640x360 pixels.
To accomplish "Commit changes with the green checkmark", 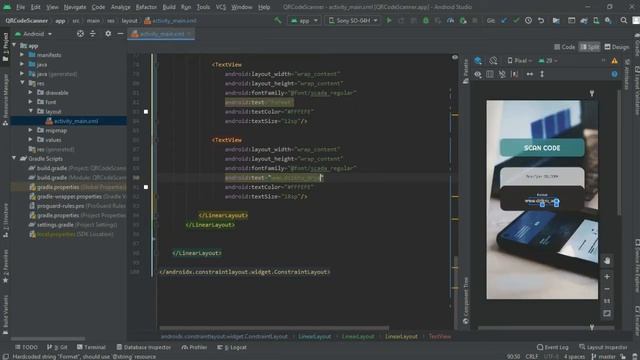I will pyautogui.click(x=516, y=20).
